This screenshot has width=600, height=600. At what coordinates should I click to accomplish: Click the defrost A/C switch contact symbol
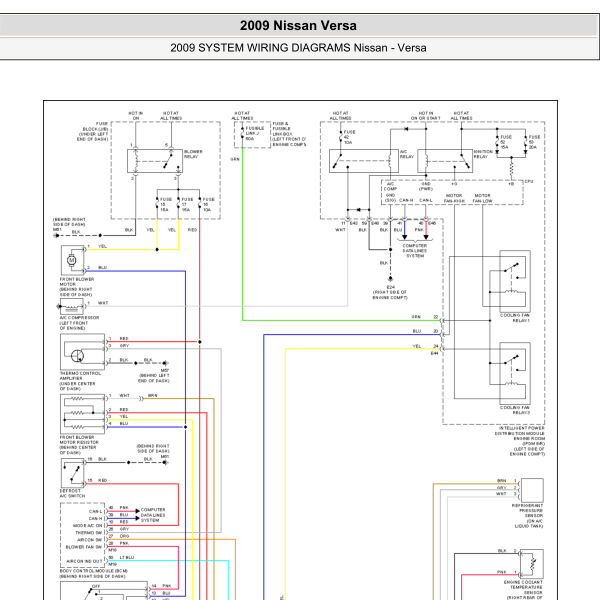click(73, 473)
